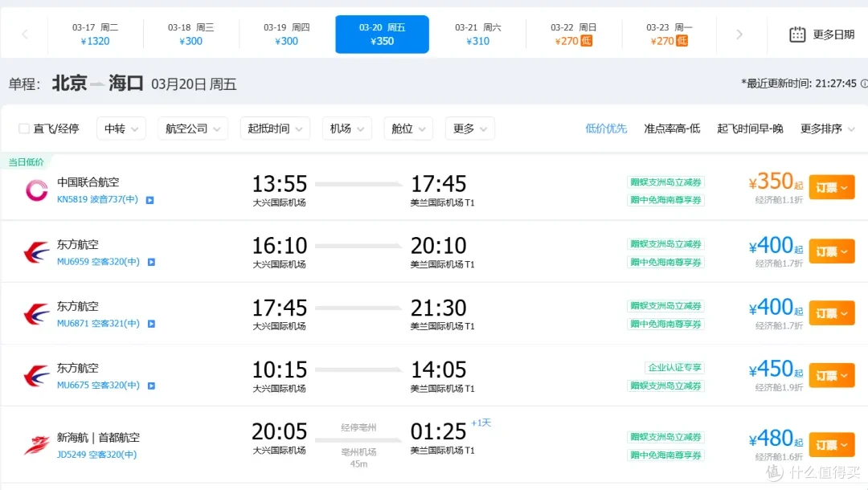Select date tab 03-21 周六
Screen dimensions: 868x490
point(477,35)
